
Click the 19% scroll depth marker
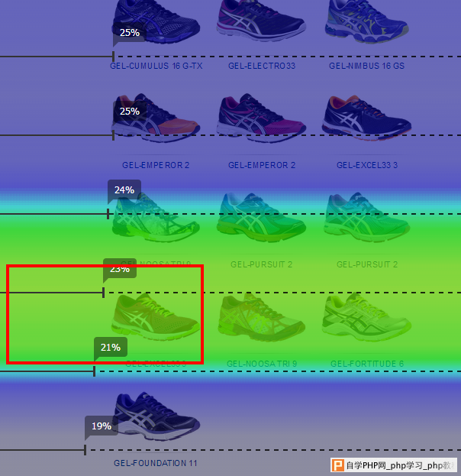102,426
